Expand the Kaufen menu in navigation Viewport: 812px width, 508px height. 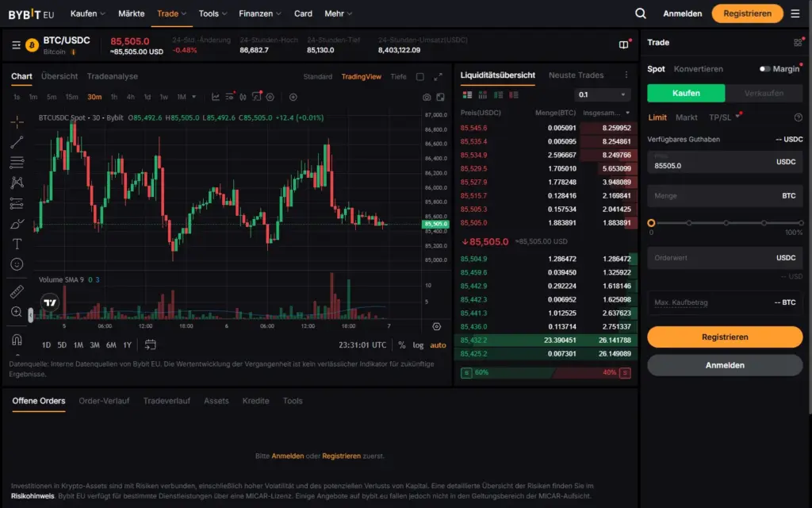[x=88, y=13]
